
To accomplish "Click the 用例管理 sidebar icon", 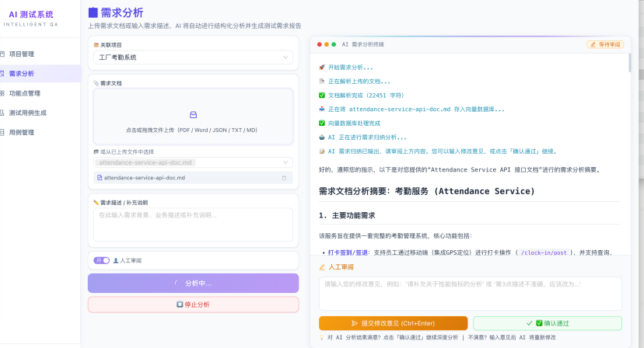I will click(x=2, y=133).
